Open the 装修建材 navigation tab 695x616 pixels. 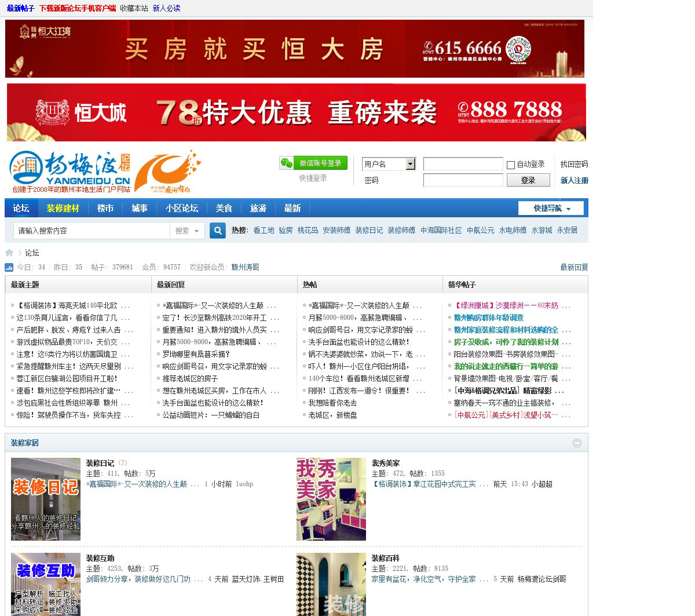point(63,209)
